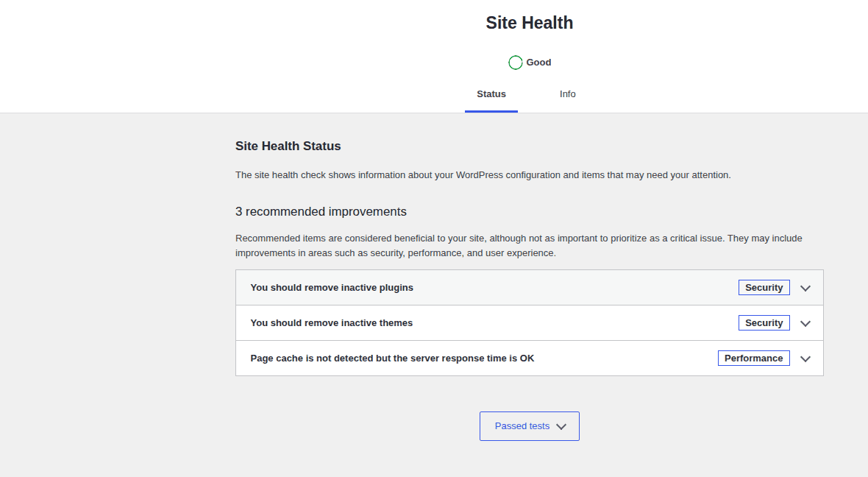Viewport: 868px width, 477px height.
Task: Click Security badge on inactive plugins row
Action: 764,288
